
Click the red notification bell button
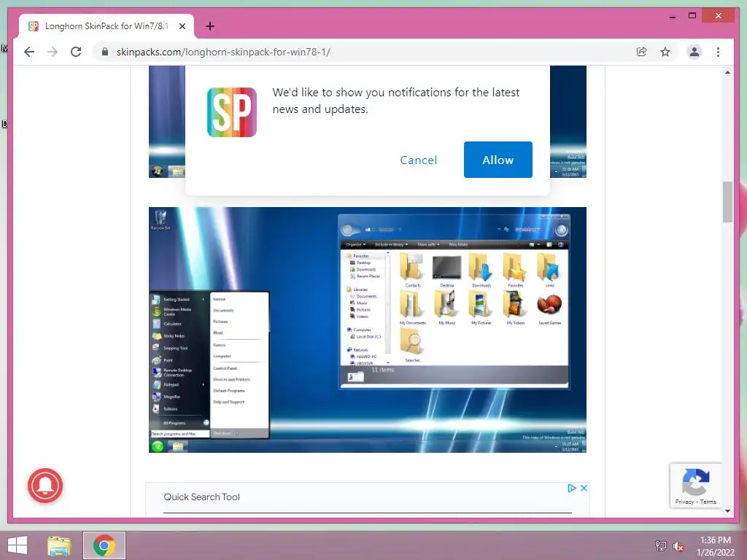point(45,485)
